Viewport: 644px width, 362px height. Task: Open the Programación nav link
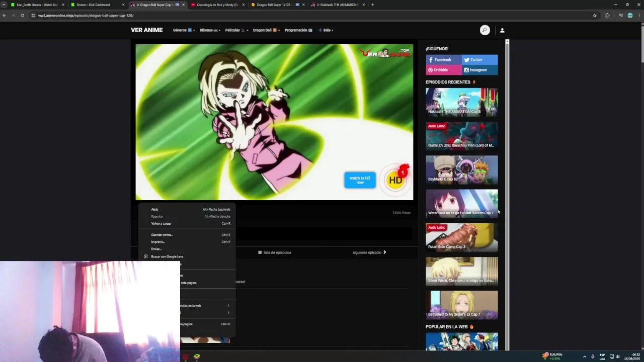[298, 30]
